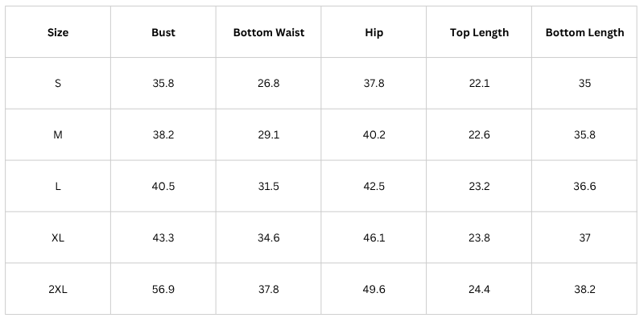644x322 pixels.
Task: Click the 29.1 bottom waist cell
Action: pos(269,134)
